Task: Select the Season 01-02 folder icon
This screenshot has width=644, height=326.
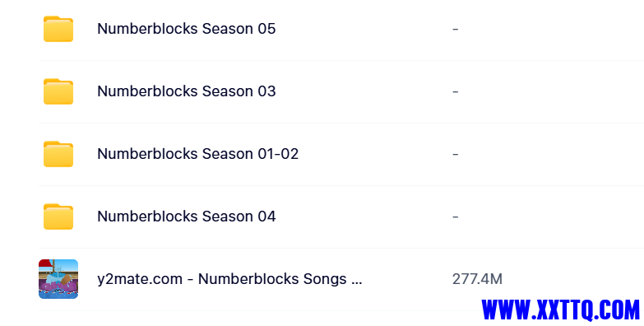Action: [x=58, y=154]
